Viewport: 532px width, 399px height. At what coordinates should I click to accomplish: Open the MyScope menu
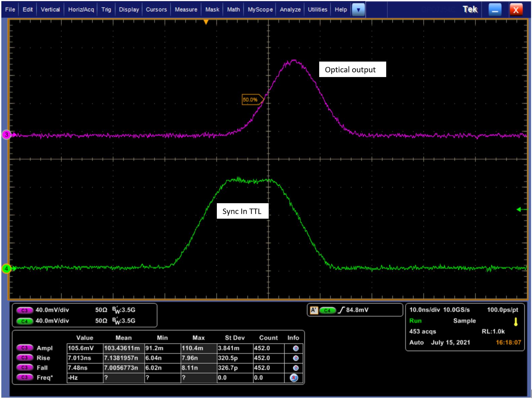[x=260, y=9]
